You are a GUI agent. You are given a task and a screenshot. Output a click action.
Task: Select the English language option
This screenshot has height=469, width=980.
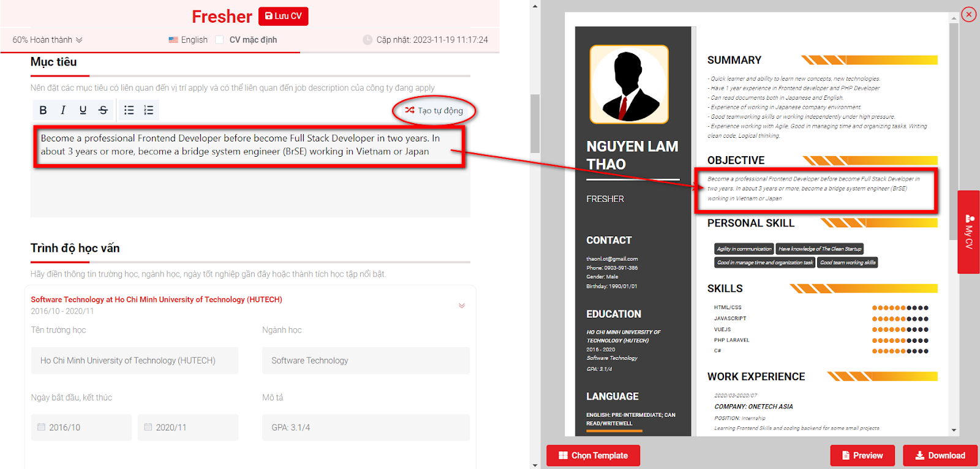coord(188,40)
